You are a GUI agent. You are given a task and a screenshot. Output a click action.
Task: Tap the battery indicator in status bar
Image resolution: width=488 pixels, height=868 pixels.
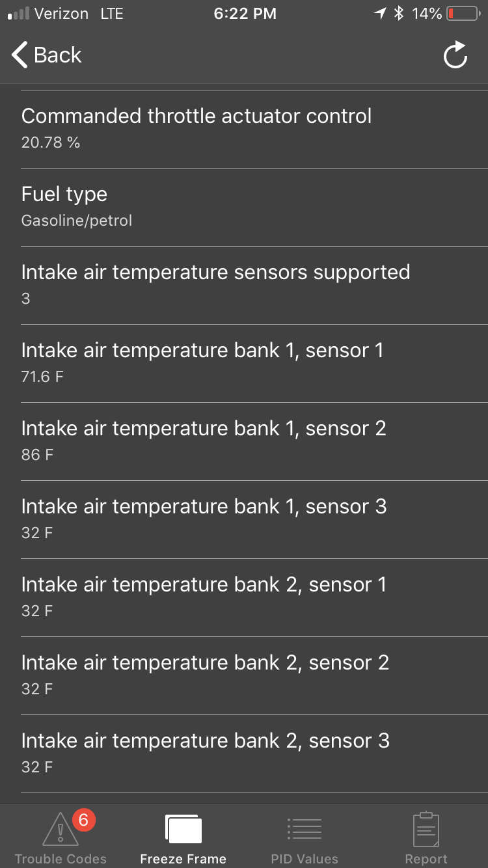click(463, 14)
